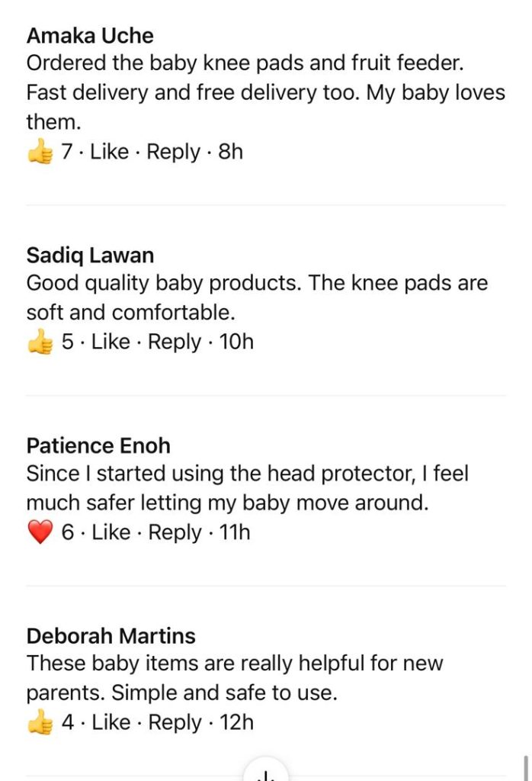This screenshot has height=781, width=532.
Task: Reply to Patience Enoh's comment
Action: pyautogui.click(x=175, y=532)
